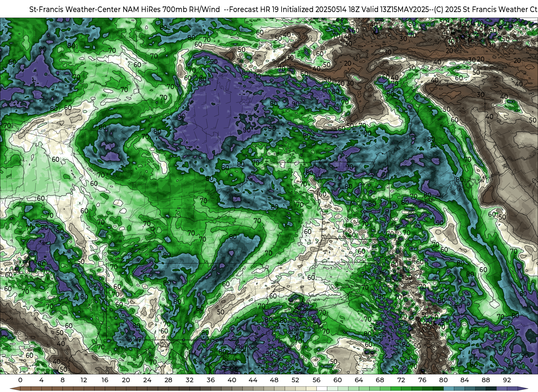Click the colorbar tick label "56"

[x=316, y=380]
